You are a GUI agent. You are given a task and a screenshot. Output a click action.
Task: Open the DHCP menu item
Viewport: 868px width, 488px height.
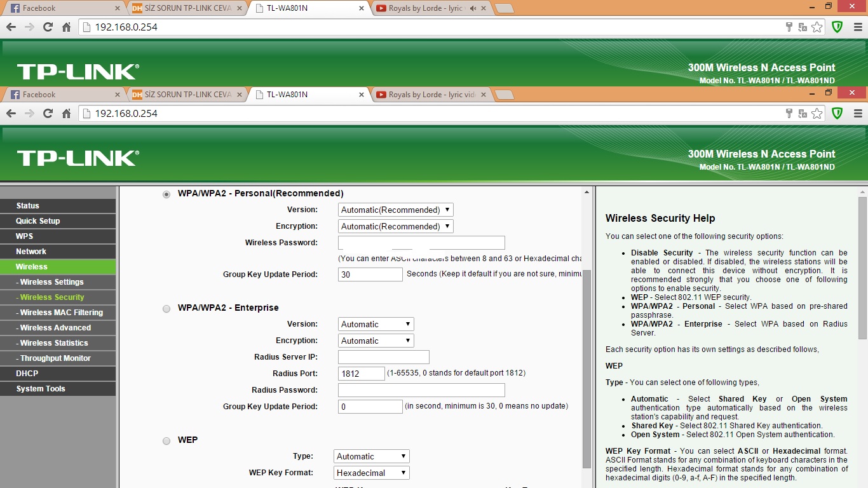click(x=58, y=374)
